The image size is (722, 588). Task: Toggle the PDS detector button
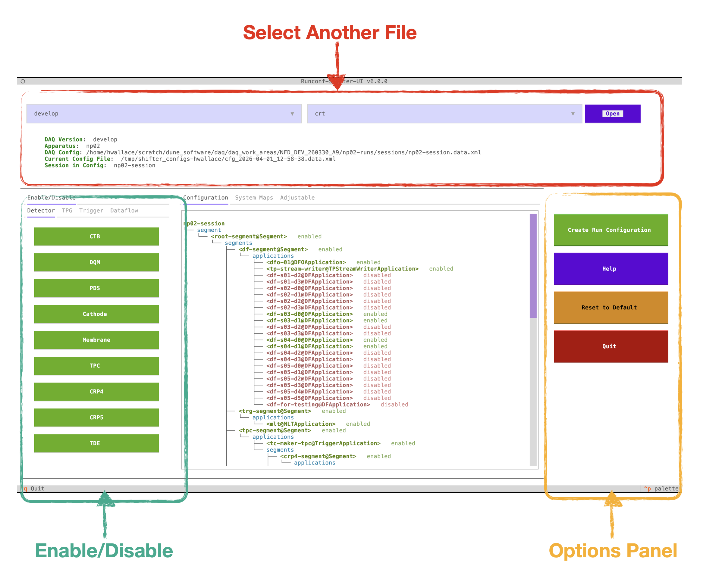tap(96, 288)
